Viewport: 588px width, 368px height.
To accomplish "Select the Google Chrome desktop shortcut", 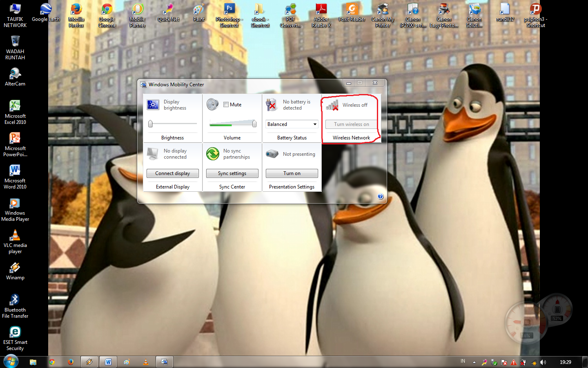I will coord(107,16).
